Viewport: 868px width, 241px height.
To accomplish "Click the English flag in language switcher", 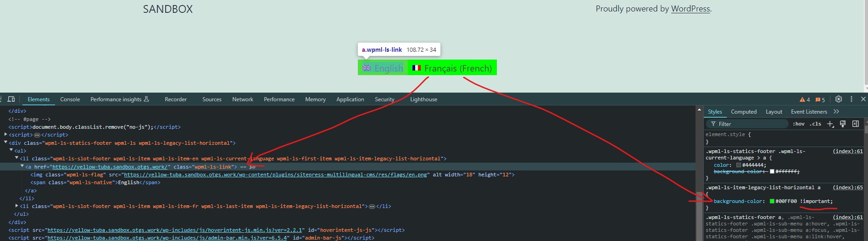I will 367,68.
